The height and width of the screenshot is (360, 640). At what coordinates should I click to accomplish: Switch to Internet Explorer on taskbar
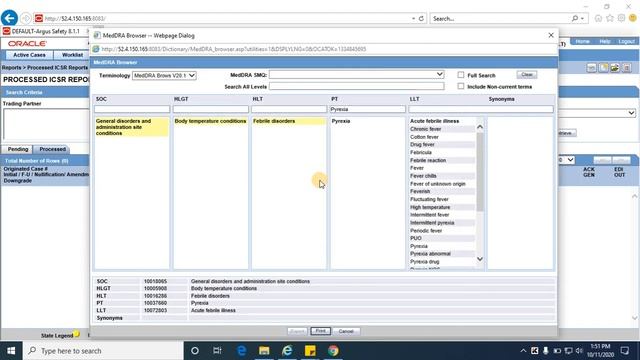click(x=287, y=351)
